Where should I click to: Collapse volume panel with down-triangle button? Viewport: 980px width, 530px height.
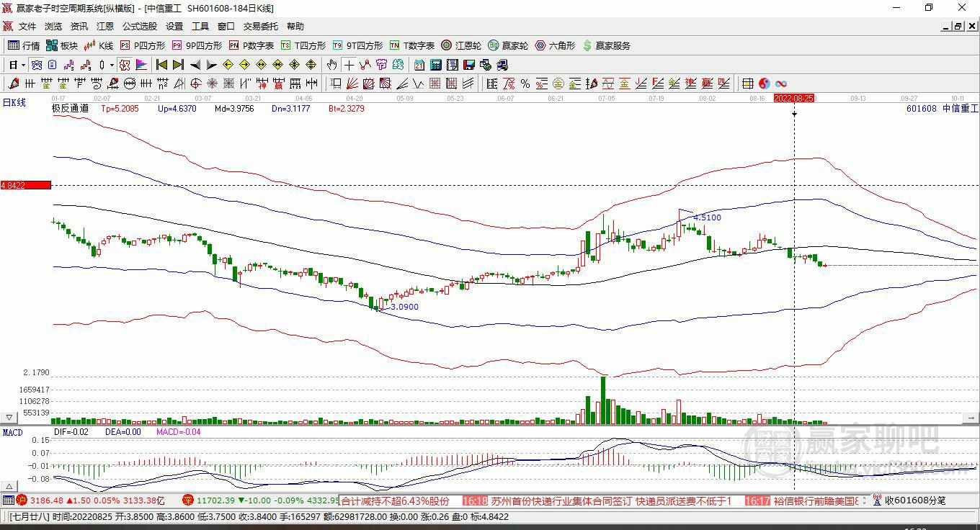(x=9, y=418)
